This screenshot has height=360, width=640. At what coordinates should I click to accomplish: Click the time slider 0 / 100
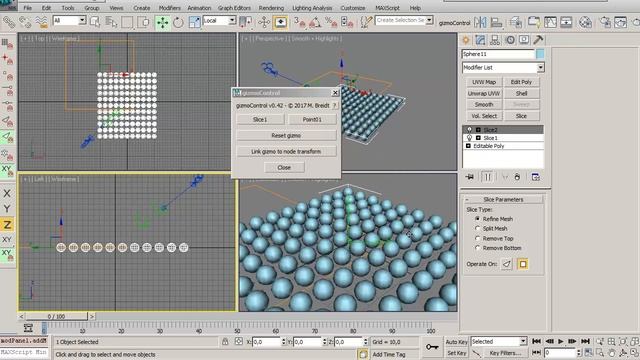[x=56, y=316]
